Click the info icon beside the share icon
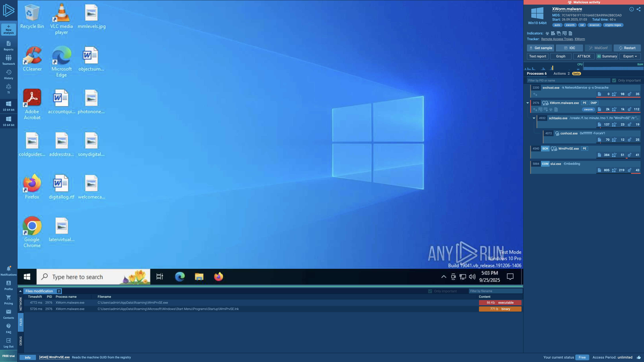This screenshot has width=644, height=362. [x=631, y=9]
